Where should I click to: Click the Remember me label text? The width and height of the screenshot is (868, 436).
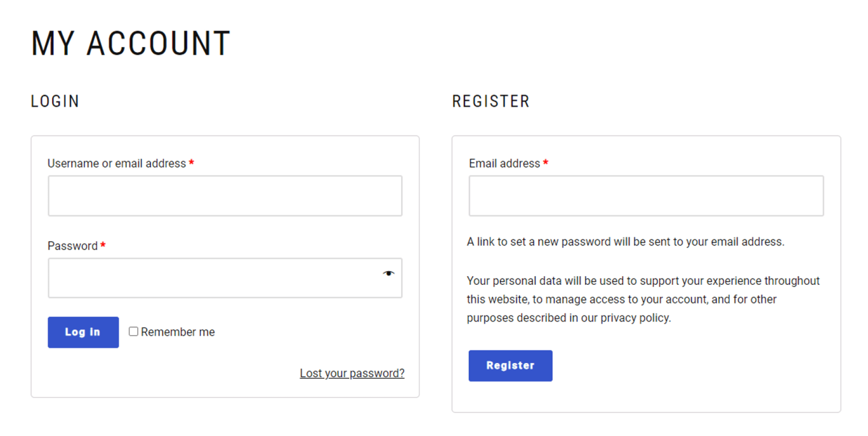[x=178, y=332]
